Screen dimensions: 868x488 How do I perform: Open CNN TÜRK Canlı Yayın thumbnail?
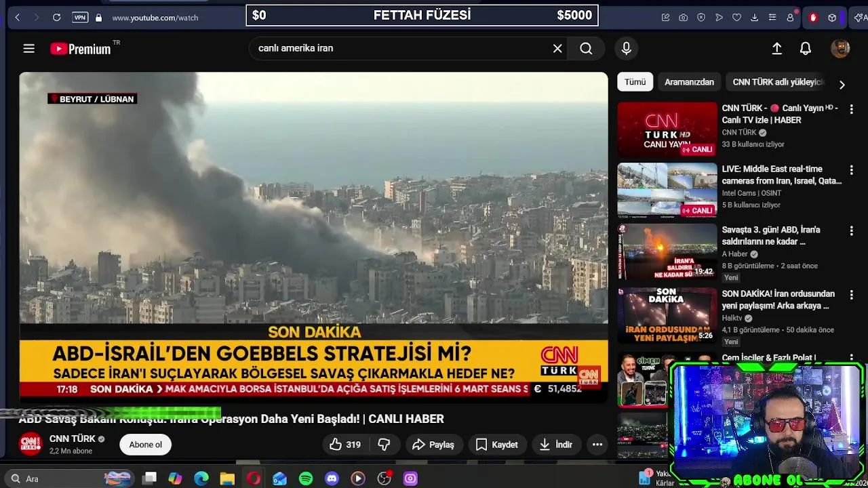667,129
